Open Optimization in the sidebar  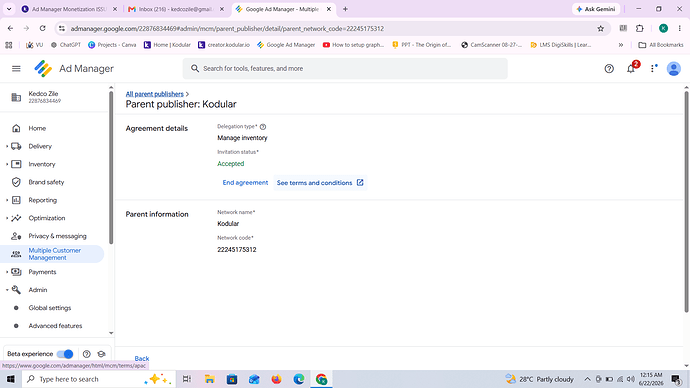coord(47,218)
